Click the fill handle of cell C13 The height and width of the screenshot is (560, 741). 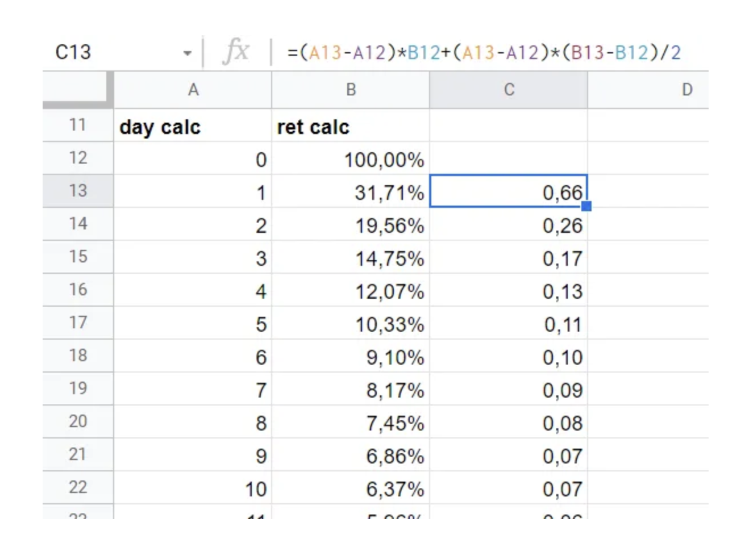[x=587, y=206]
